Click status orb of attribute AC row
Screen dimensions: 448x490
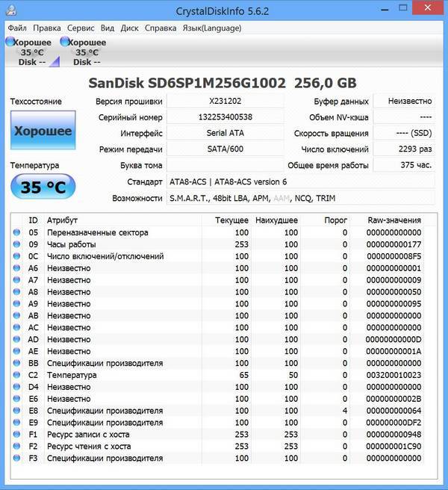tap(17, 327)
